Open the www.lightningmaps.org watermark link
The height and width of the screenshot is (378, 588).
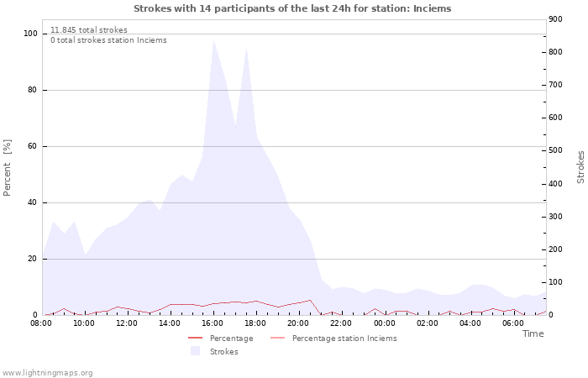tap(48, 373)
